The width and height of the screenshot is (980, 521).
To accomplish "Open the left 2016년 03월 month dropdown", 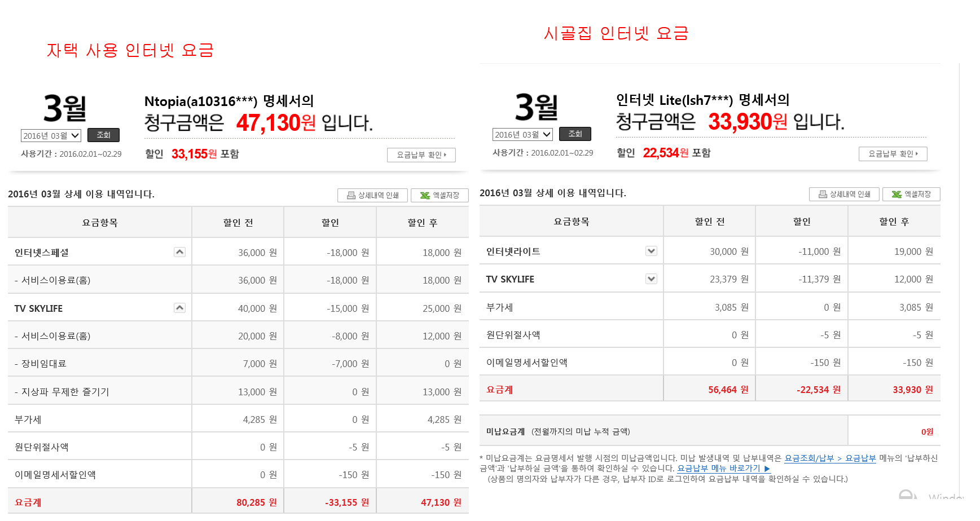I will [x=51, y=135].
